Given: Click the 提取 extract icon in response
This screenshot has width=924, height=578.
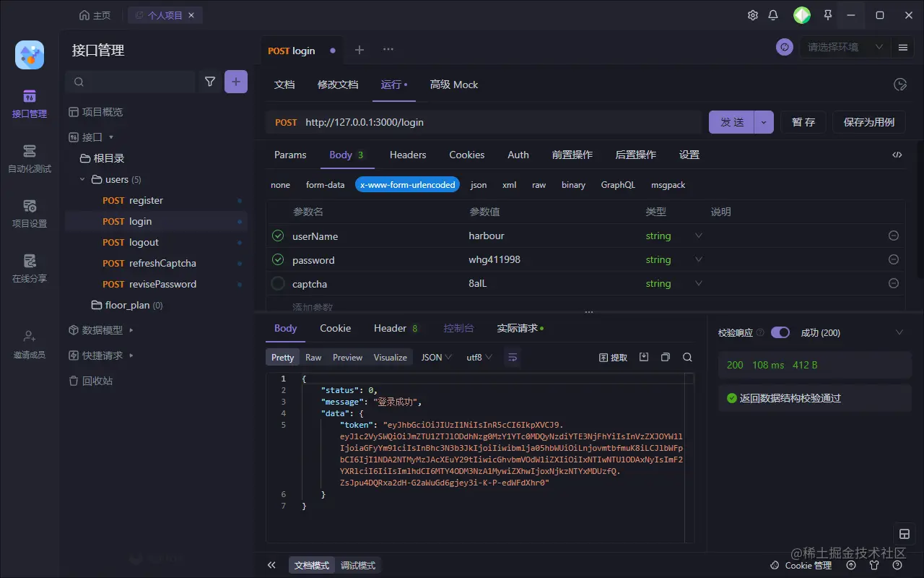Looking at the screenshot, I should [x=614, y=358].
